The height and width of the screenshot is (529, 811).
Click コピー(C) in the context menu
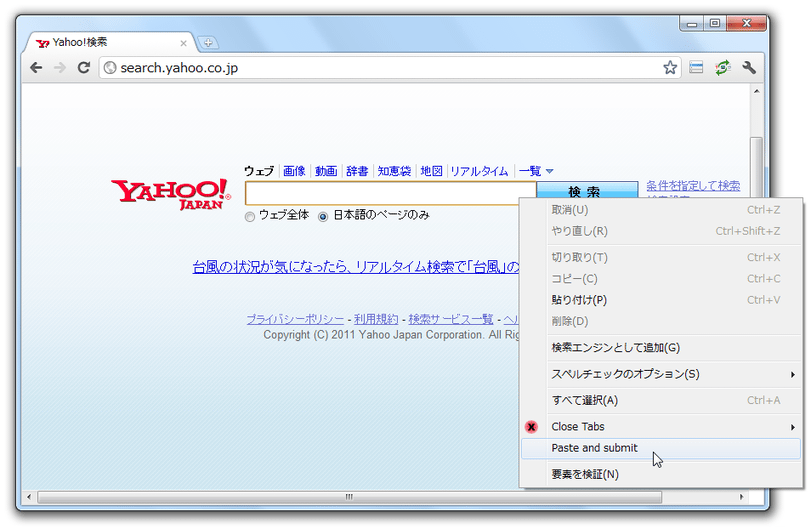(660, 279)
